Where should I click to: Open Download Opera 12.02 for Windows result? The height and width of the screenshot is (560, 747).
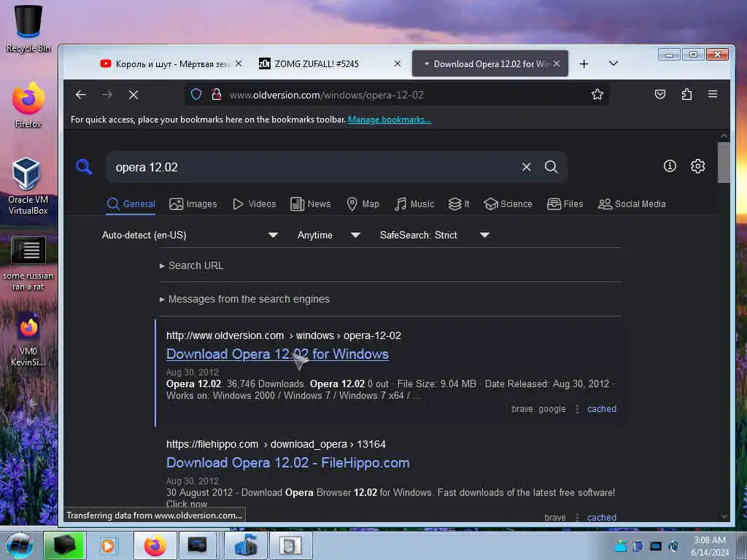coord(277,354)
